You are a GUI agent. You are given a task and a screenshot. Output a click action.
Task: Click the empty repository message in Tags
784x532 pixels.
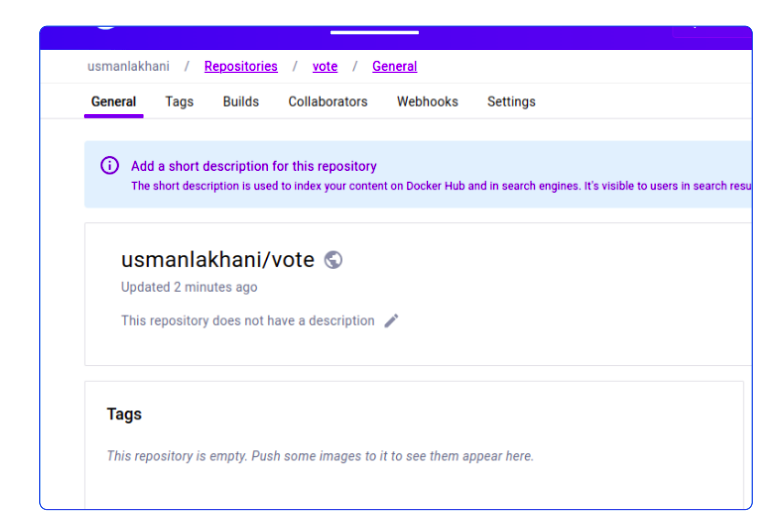(320, 456)
